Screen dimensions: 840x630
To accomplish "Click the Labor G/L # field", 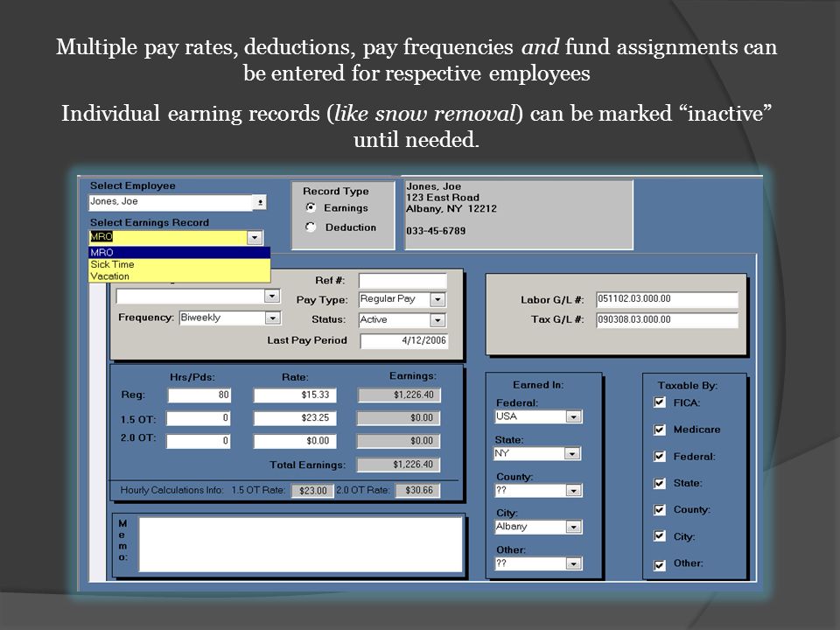I will pyautogui.click(x=667, y=299).
